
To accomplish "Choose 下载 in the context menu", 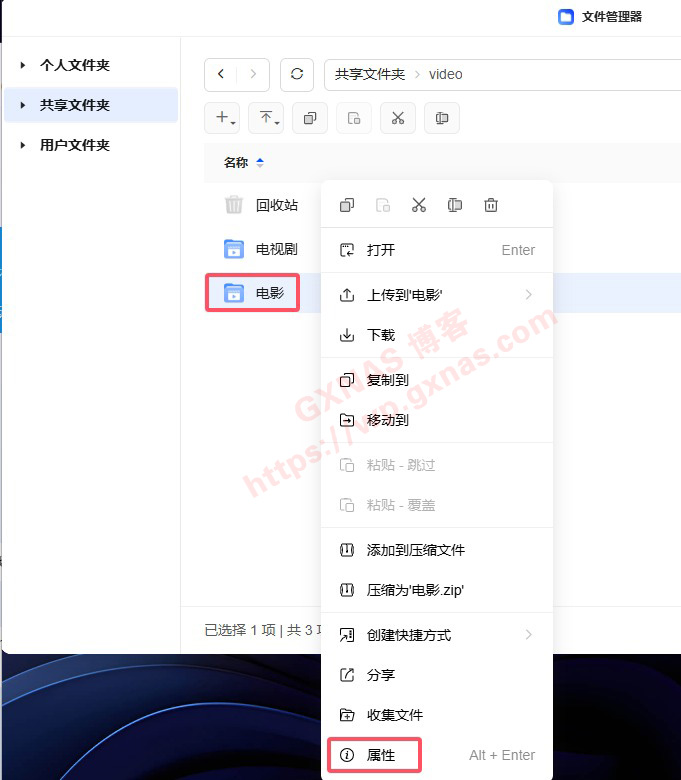I will 381,335.
